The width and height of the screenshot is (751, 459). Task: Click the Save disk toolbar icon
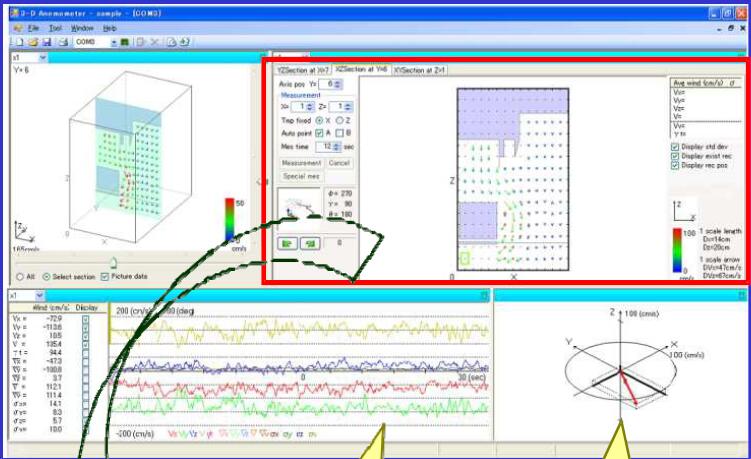46,43
